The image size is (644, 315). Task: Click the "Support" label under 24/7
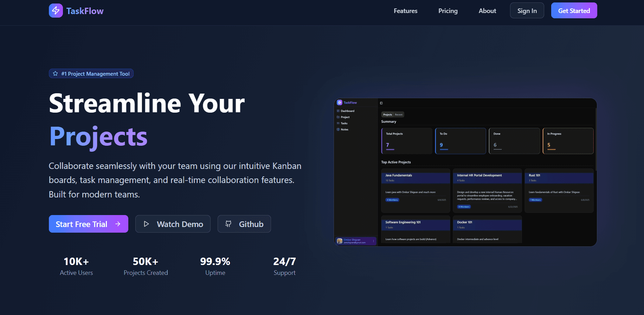(284, 273)
